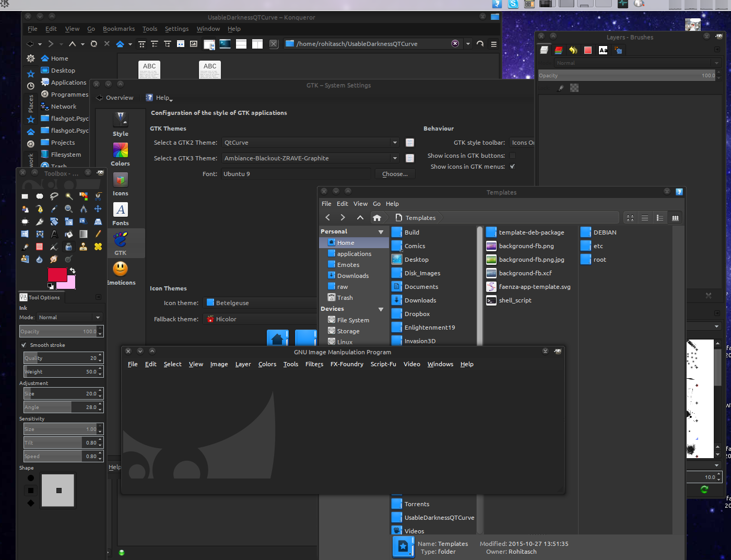731x560 pixels.
Task: Select the Crop knife tool
Action: [x=40, y=221]
